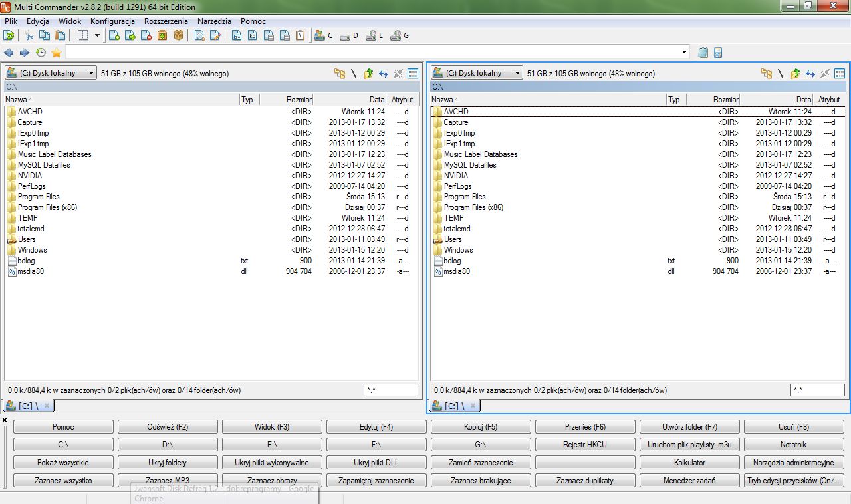Open the Narzędzia menu
The width and height of the screenshot is (851, 504).
coord(215,21)
